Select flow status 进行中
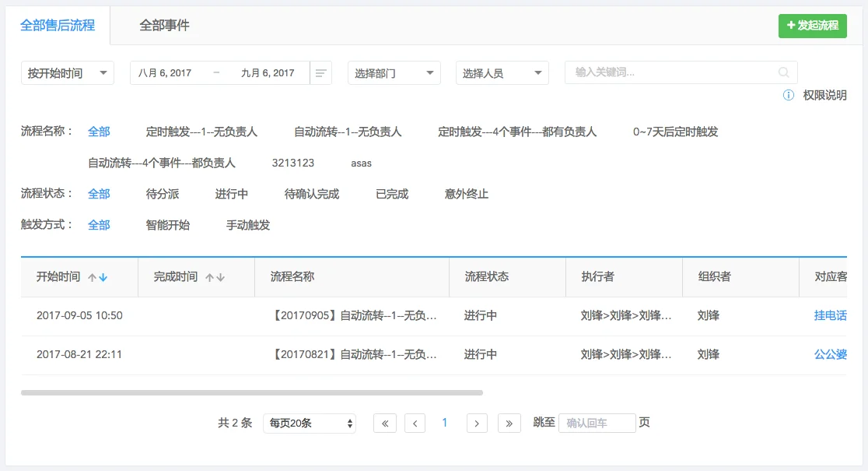868x471 pixels. coord(230,193)
